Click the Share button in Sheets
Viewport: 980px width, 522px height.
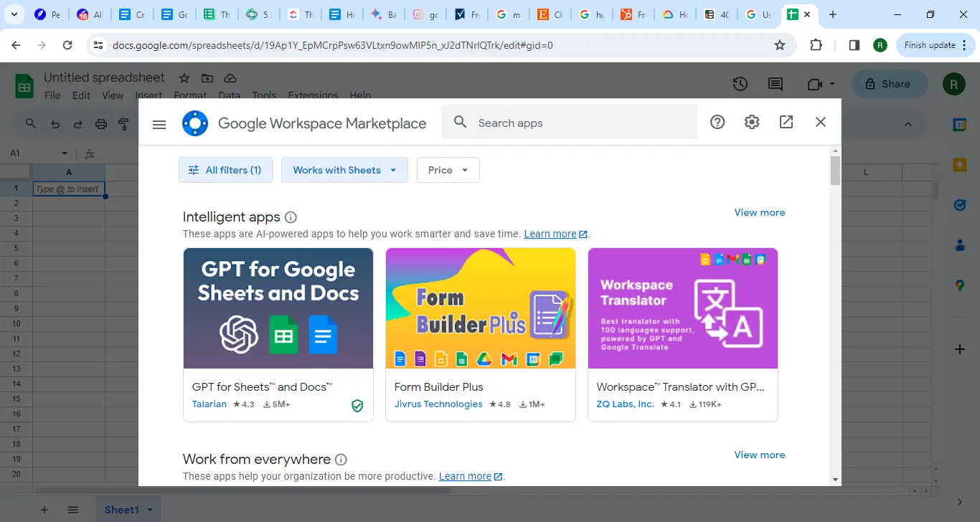point(890,84)
